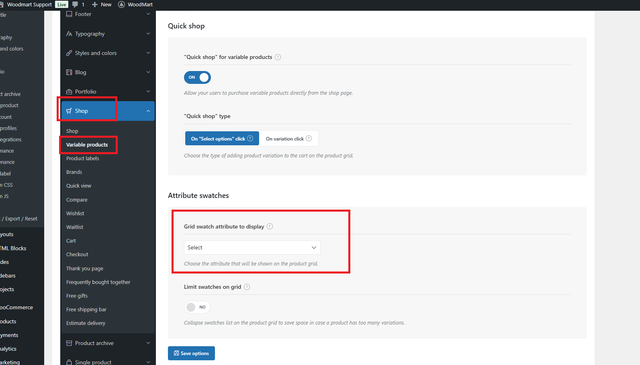This screenshot has height=365, width=640.
Task: Click the Styles and colors label
Action: click(96, 53)
